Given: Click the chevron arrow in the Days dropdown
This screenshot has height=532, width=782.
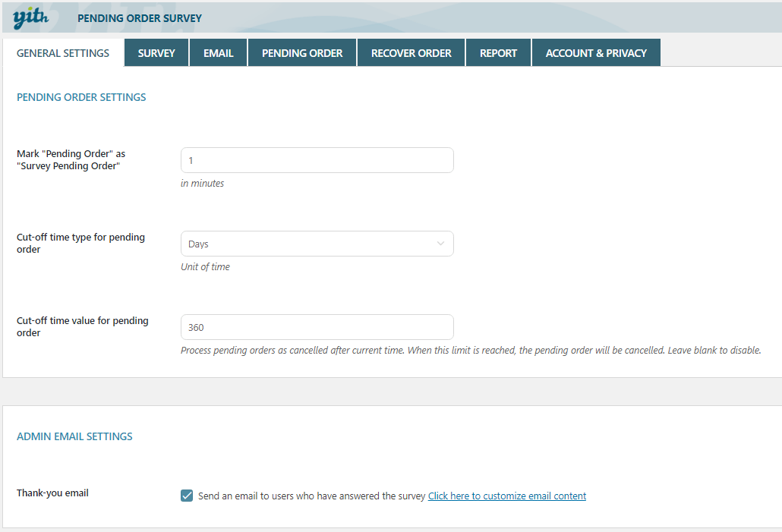Looking at the screenshot, I should click(440, 244).
